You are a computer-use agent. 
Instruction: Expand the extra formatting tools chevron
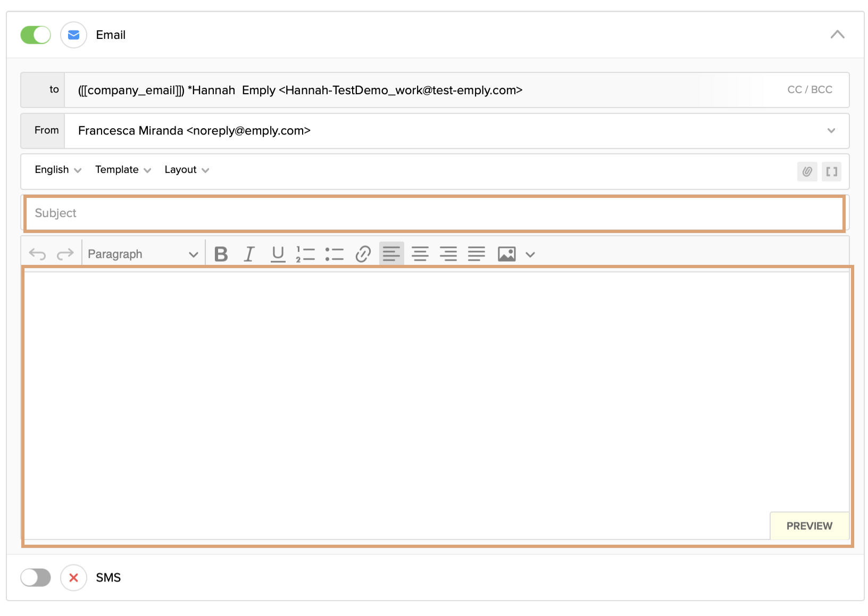pos(530,255)
